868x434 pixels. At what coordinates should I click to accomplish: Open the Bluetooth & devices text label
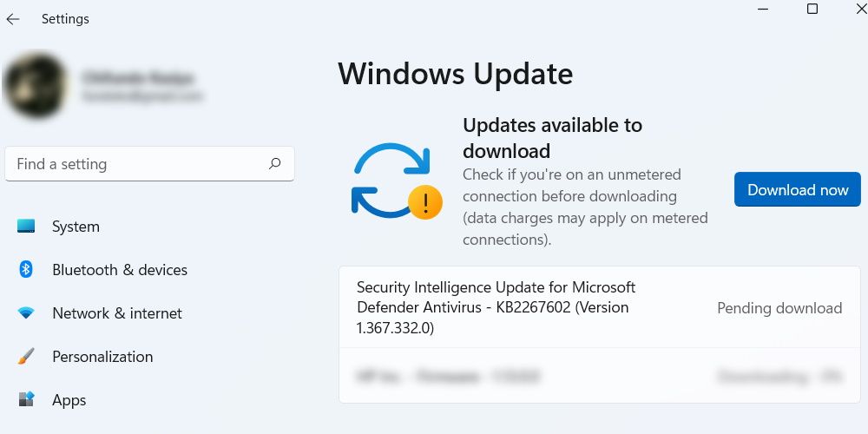(120, 270)
